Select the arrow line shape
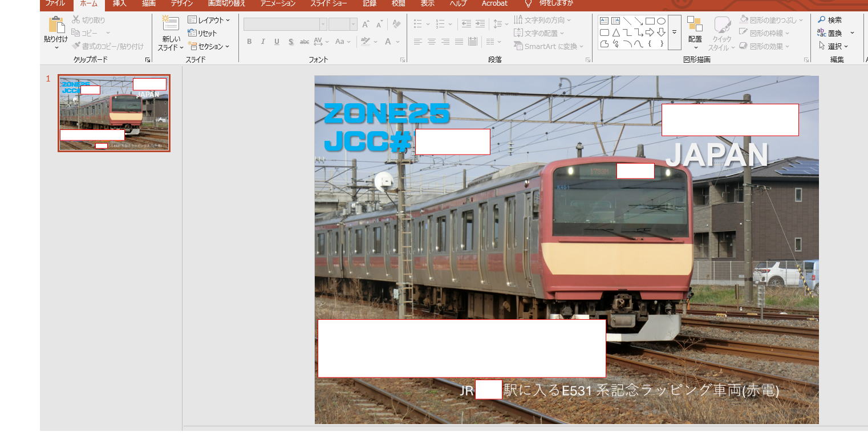Screen dimensions: 868x440 [x=639, y=21]
